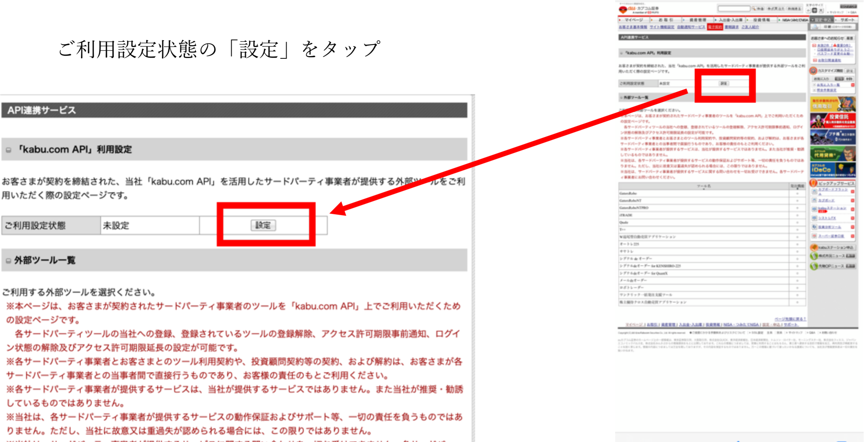Click the ページ先頭に戻る link on the small page
The width and height of the screenshot is (868, 442).
[790, 319]
